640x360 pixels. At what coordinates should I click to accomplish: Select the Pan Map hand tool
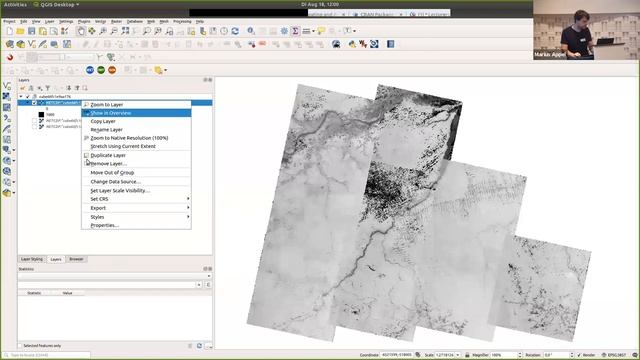[81, 31]
